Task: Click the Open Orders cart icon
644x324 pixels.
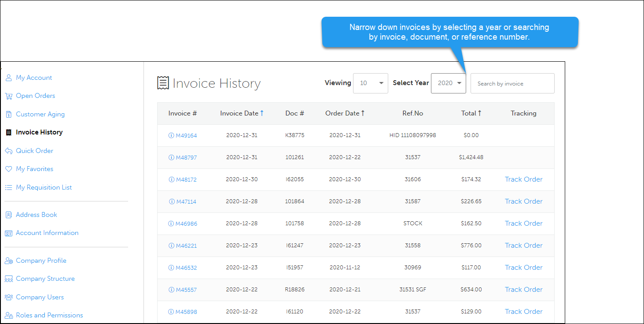Action: coord(8,96)
